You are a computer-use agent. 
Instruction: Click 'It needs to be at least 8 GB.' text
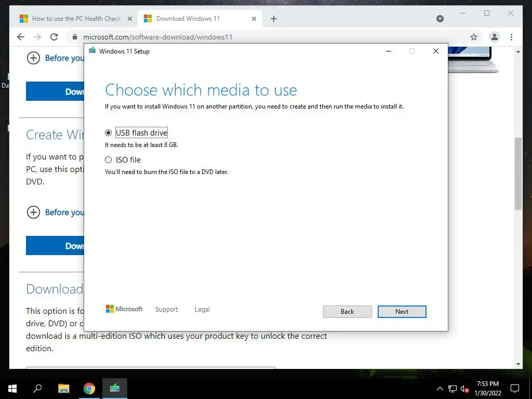click(141, 145)
